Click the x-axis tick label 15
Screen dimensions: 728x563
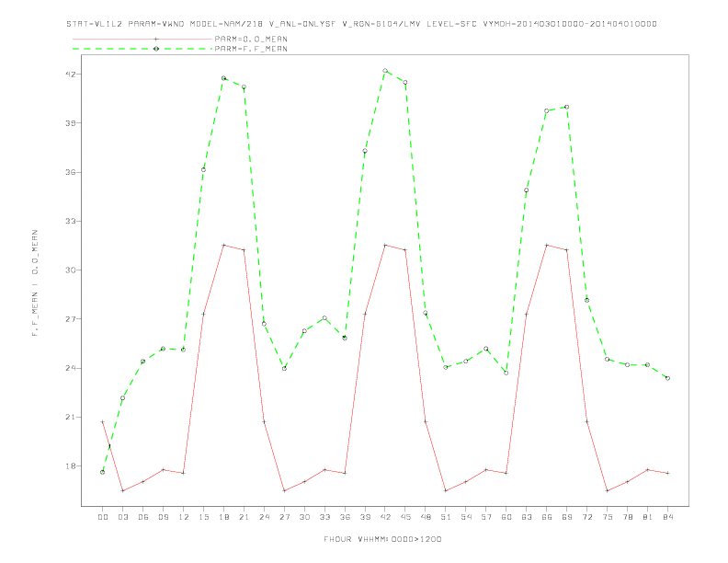pos(203,517)
